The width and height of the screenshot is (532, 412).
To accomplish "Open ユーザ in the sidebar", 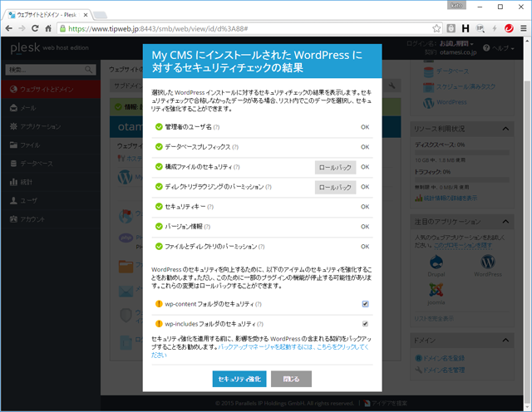I will [51, 200].
